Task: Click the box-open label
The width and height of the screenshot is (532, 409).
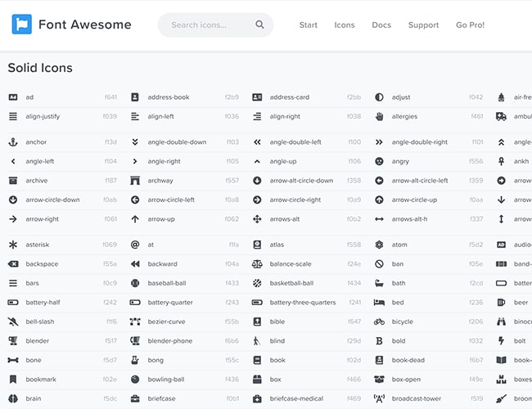Action: tap(406, 380)
